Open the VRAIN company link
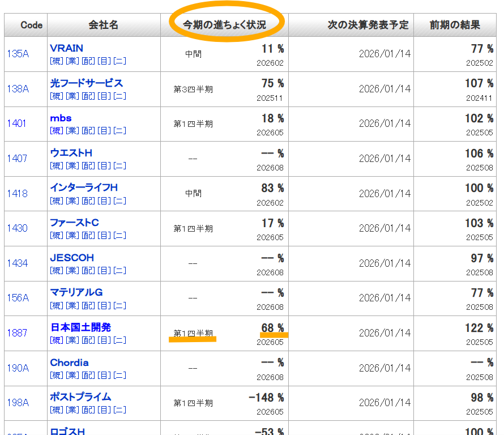Screen dimensions: 504x435 pyautogui.click(x=66, y=48)
